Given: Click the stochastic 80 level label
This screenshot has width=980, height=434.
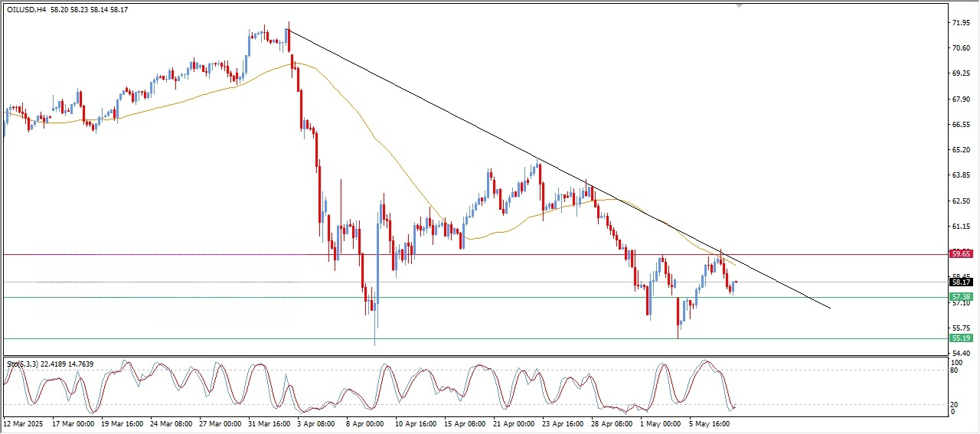Looking at the screenshot, I should pyautogui.click(x=955, y=370).
